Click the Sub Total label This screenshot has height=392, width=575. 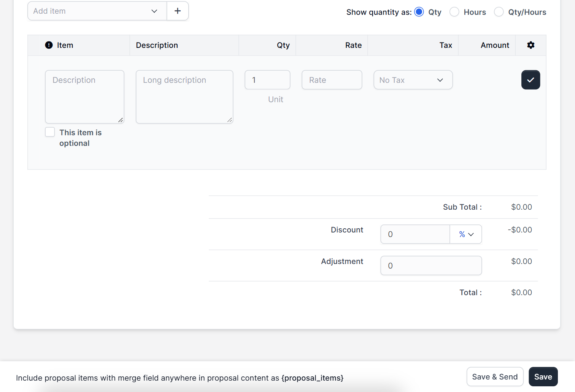point(462,207)
